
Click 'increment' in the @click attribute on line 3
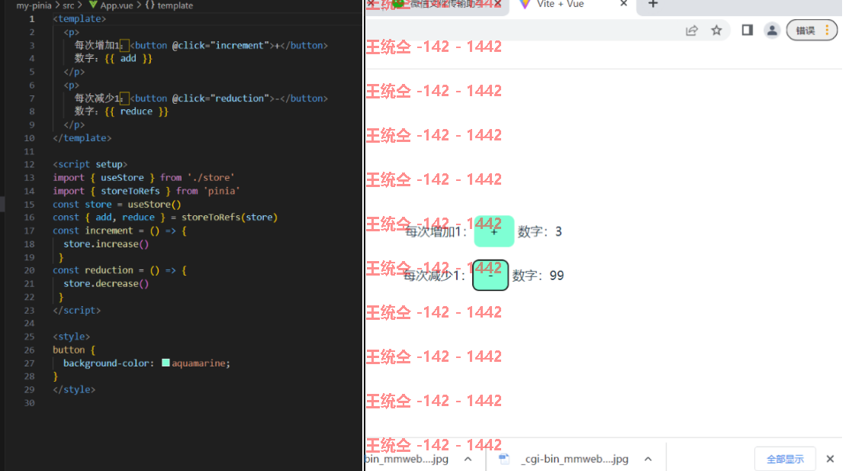pos(240,46)
